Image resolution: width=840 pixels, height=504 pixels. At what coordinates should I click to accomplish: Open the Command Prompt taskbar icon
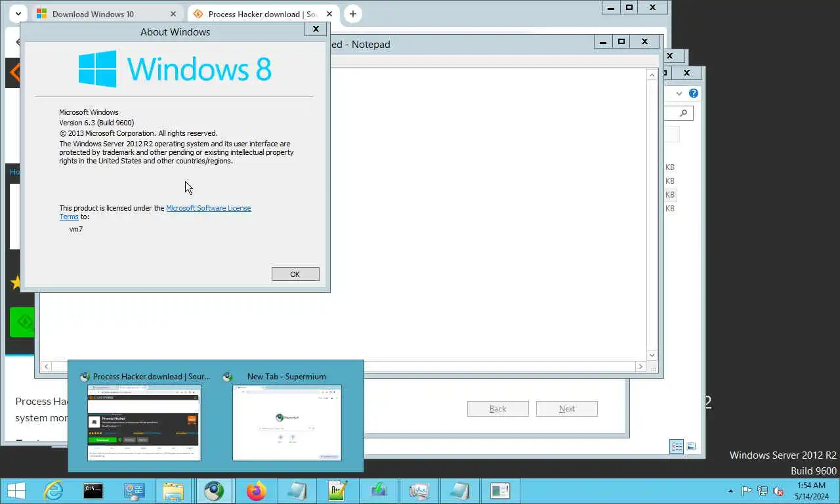[93, 491]
